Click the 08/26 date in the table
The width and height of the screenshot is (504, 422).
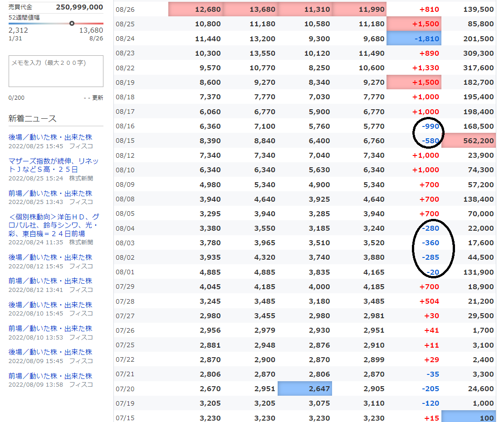[x=125, y=10]
